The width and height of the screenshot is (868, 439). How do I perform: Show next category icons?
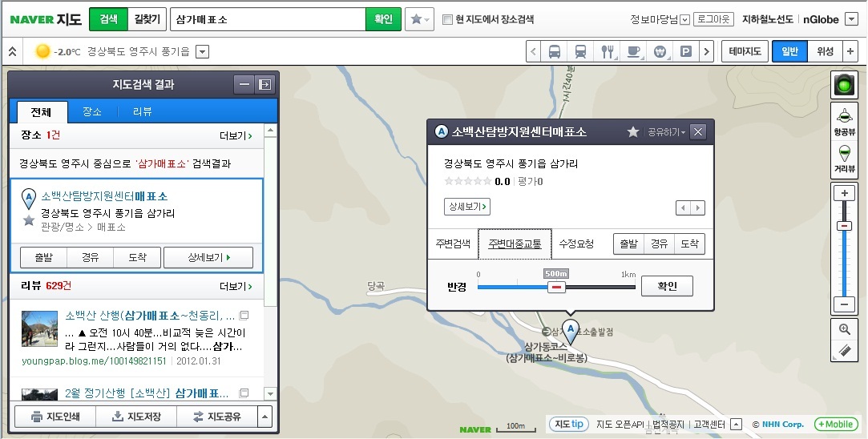pos(706,51)
